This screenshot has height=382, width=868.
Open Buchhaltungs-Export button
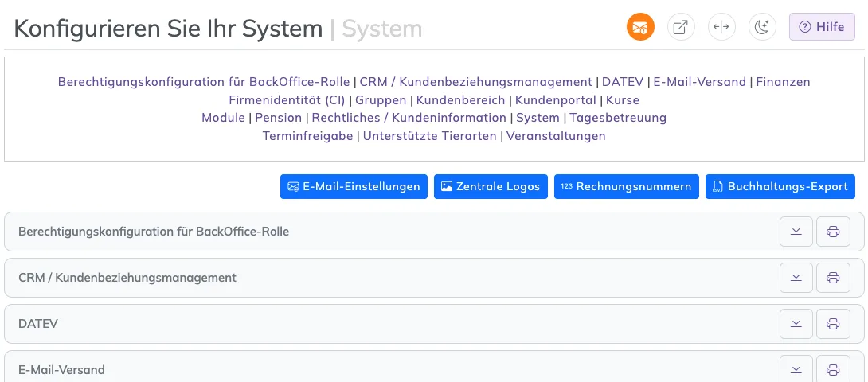780,186
